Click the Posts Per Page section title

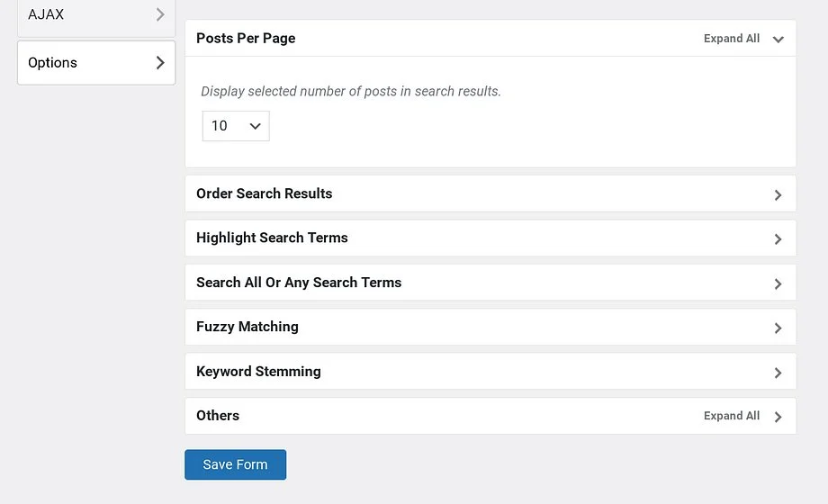(246, 39)
